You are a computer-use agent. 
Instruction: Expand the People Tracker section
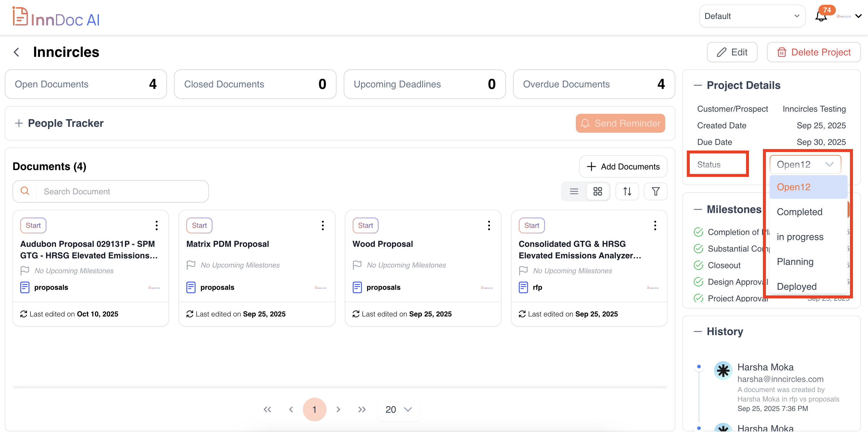click(19, 123)
